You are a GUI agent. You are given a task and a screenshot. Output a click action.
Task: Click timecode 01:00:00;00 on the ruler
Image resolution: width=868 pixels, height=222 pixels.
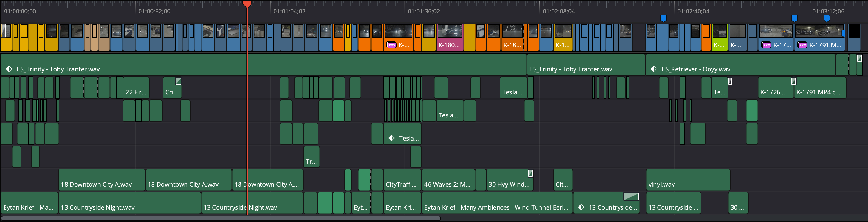pyautogui.click(x=20, y=12)
